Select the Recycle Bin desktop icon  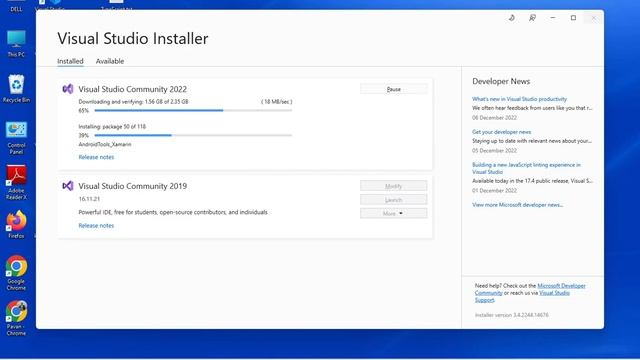pos(16,89)
